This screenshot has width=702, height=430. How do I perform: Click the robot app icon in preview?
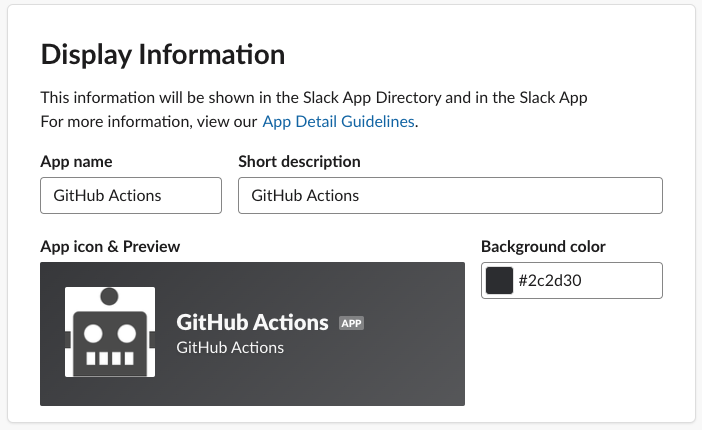coord(110,332)
